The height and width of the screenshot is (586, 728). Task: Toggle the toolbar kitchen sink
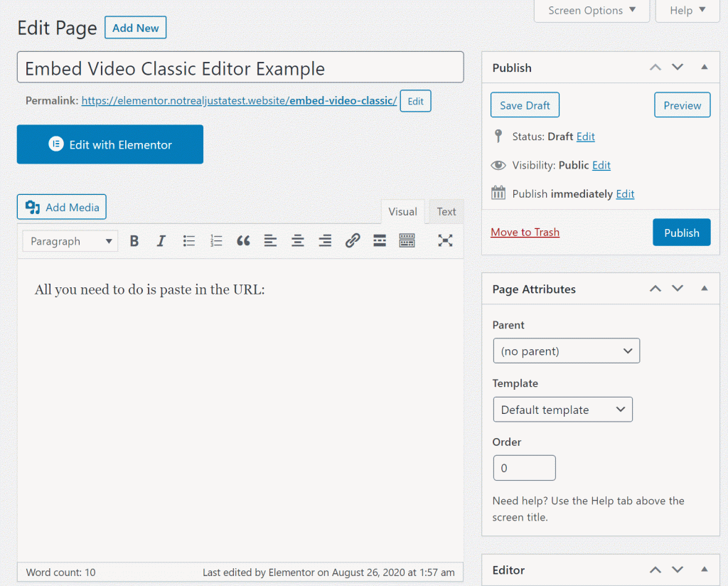point(407,241)
